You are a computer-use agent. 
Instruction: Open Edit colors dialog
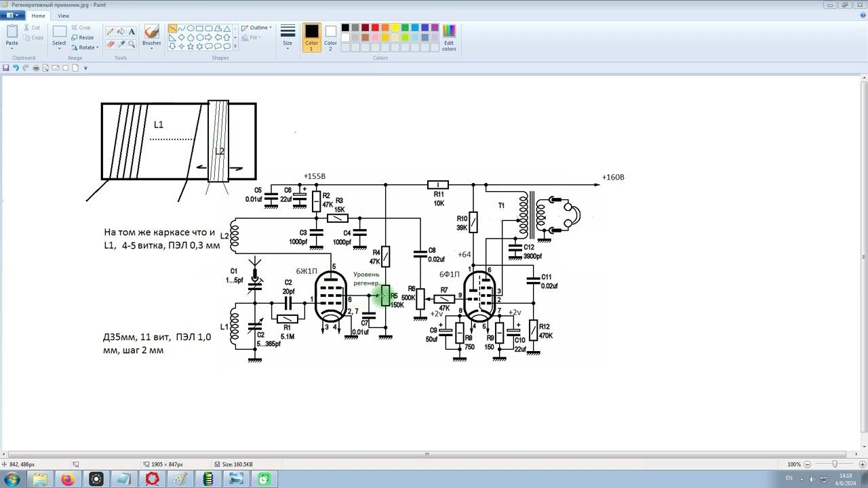(449, 37)
